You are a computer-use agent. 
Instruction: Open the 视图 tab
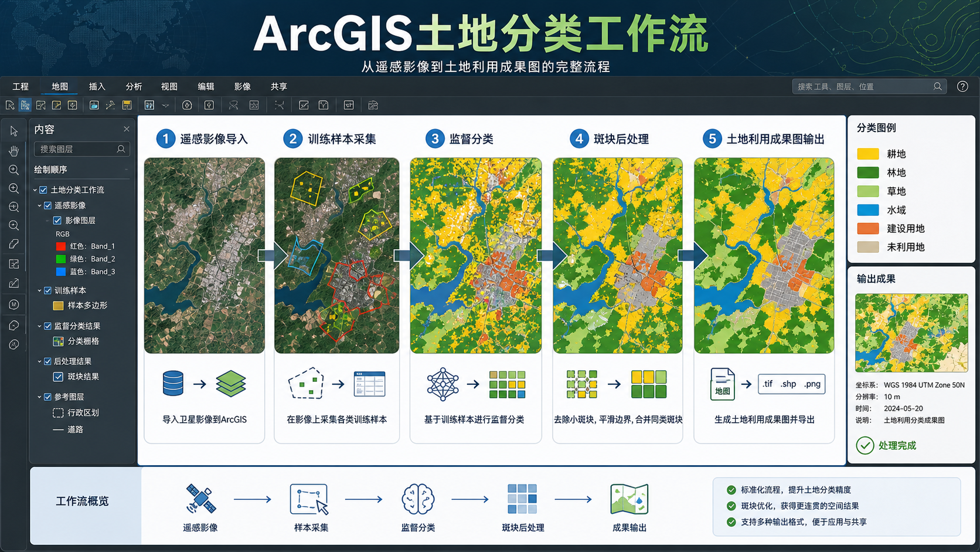169,86
